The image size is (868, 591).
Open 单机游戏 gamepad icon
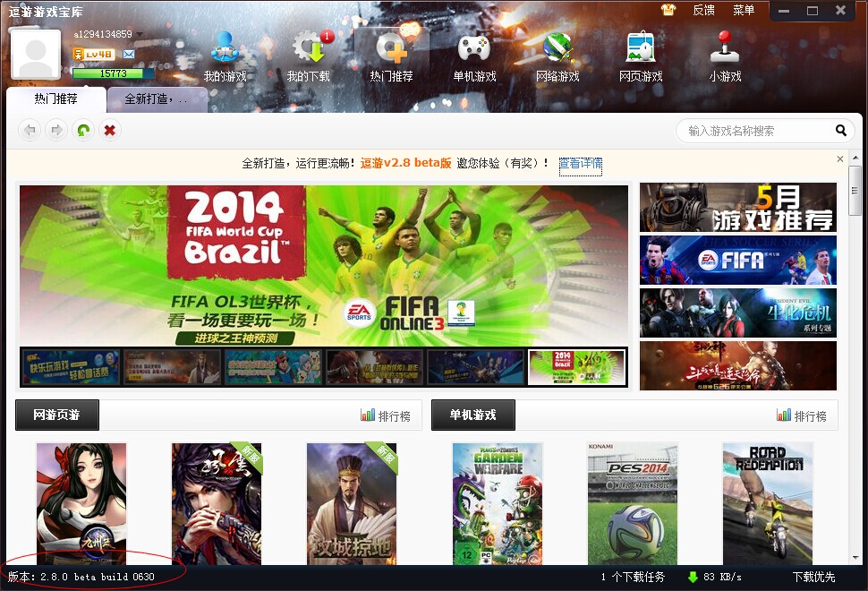pyautogui.click(x=474, y=47)
